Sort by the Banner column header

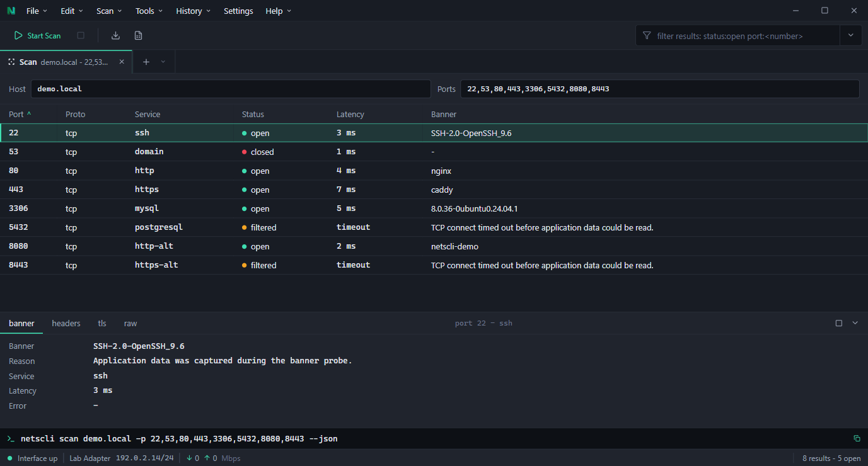444,114
